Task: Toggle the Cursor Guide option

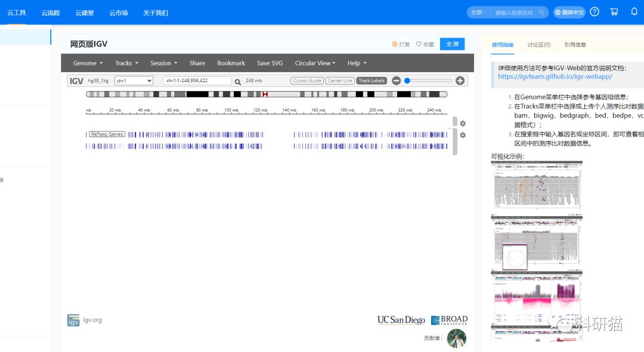Action: click(306, 80)
